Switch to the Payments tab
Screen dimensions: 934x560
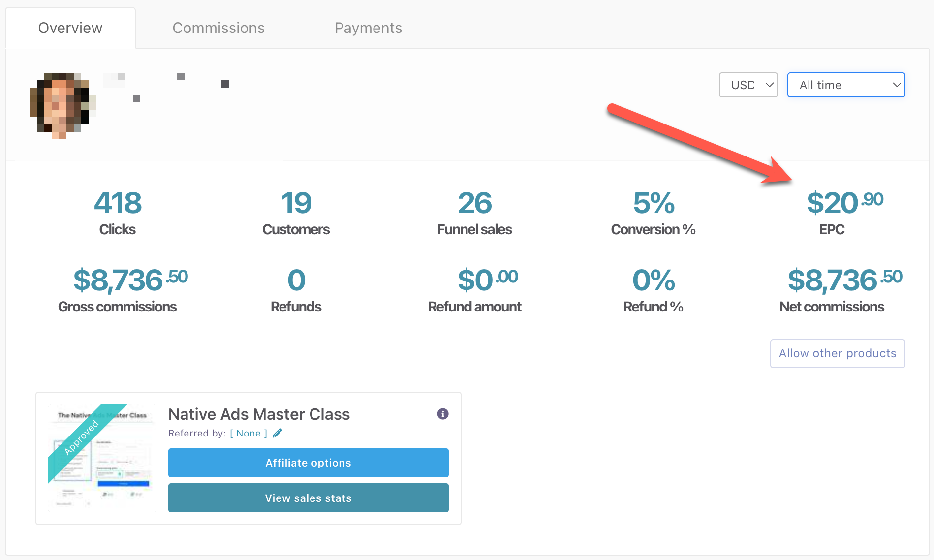(368, 28)
